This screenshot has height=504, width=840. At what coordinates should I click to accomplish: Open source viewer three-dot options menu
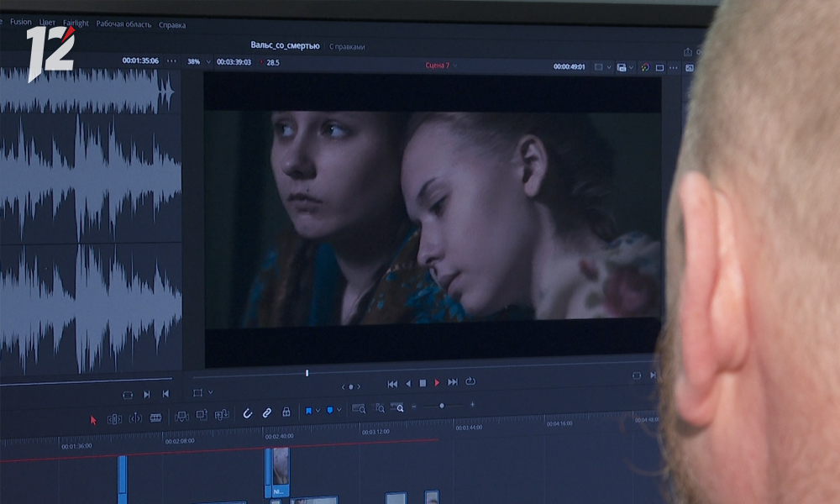171,61
